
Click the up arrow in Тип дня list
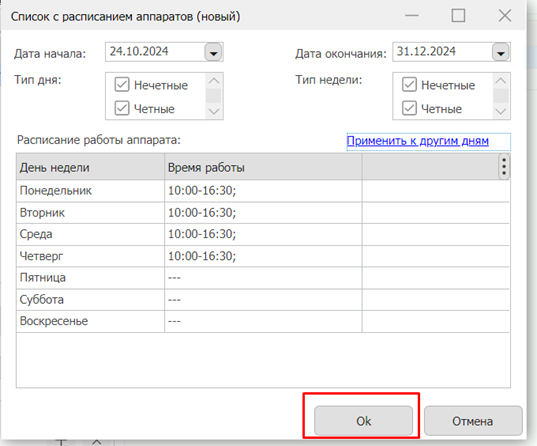point(214,81)
